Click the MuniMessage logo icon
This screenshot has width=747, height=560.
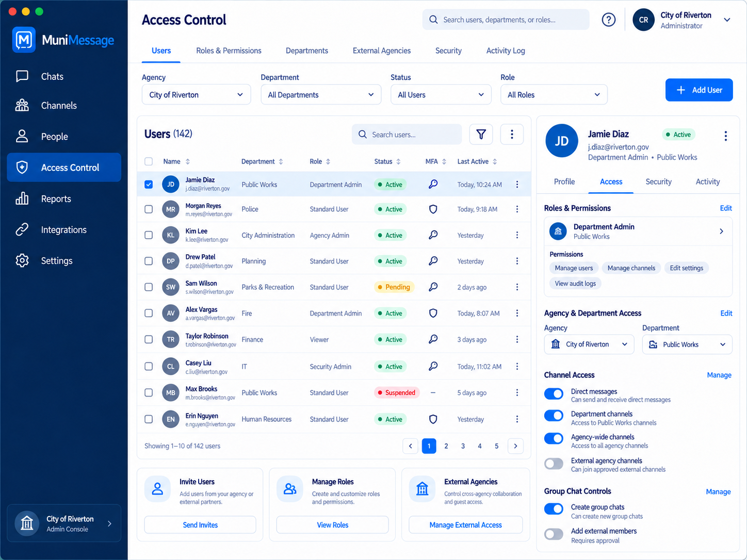point(24,40)
